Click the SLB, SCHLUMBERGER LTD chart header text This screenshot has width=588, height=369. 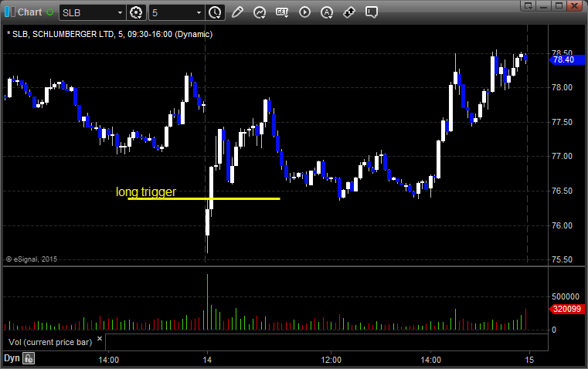pyautogui.click(x=110, y=34)
